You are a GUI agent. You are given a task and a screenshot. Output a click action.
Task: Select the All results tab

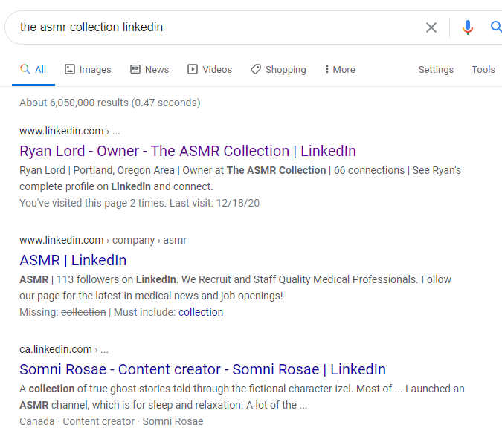[33, 69]
